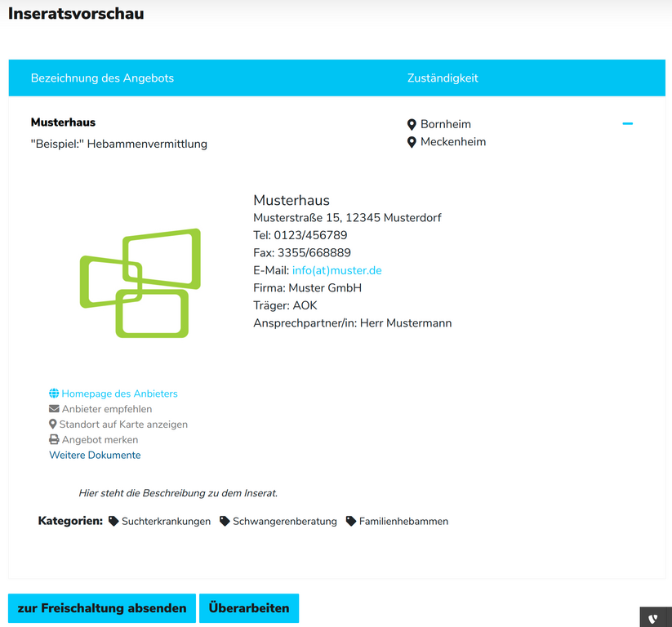Click the printer icon beside Angebot merken
This screenshot has width=672, height=627.
click(x=54, y=440)
